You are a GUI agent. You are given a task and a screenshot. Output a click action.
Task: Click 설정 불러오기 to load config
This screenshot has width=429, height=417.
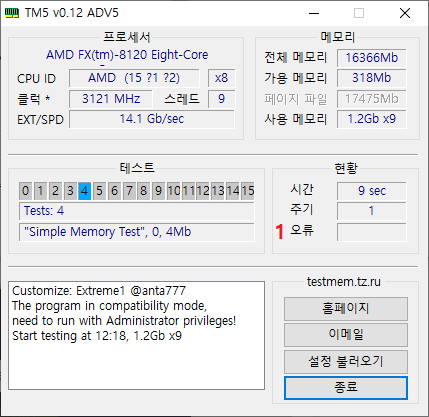coord(346,361)
